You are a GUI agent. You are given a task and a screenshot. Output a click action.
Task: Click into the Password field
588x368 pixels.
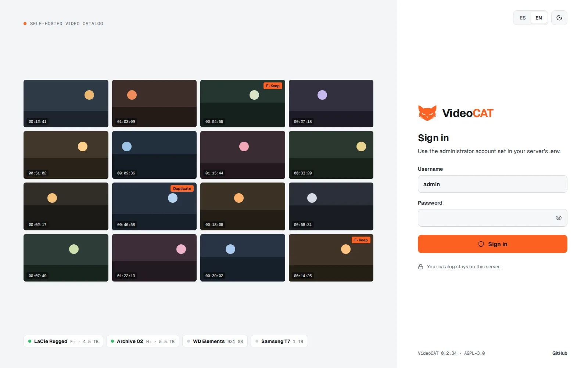tap(492, 218)
